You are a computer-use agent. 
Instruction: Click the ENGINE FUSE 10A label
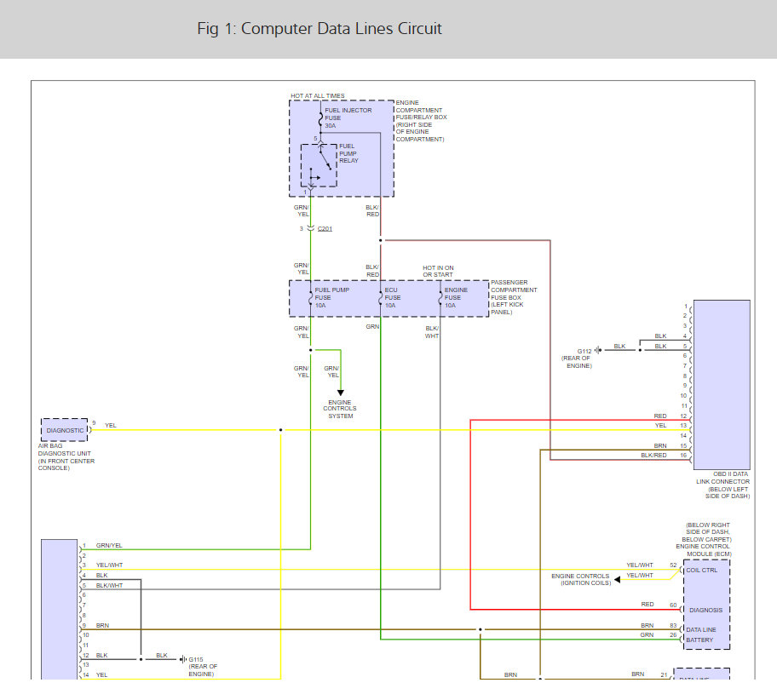tap(456, 298)
